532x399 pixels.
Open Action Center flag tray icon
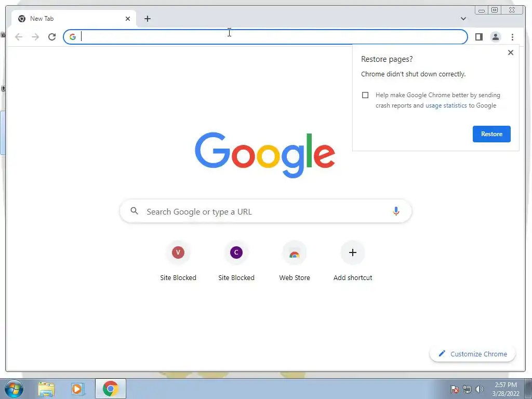pos(455,389)
